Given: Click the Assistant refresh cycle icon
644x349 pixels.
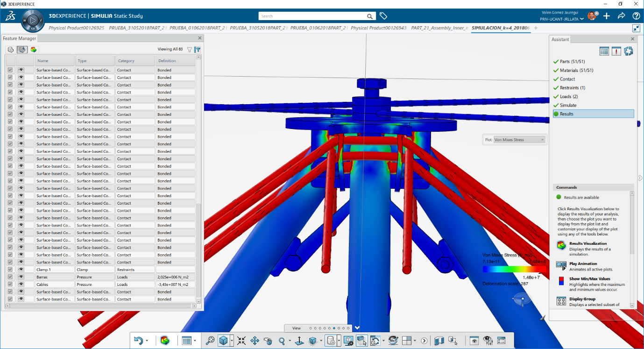Looking at the screenshot, I should [x=628, y=51].
